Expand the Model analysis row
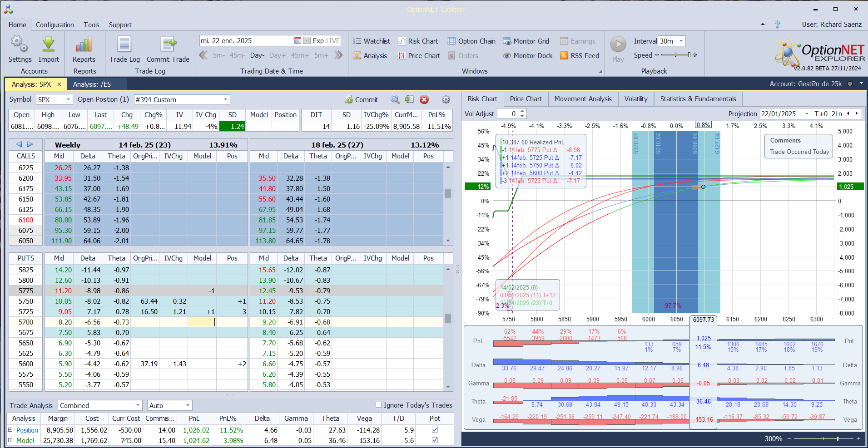 [x=10, y=440]
